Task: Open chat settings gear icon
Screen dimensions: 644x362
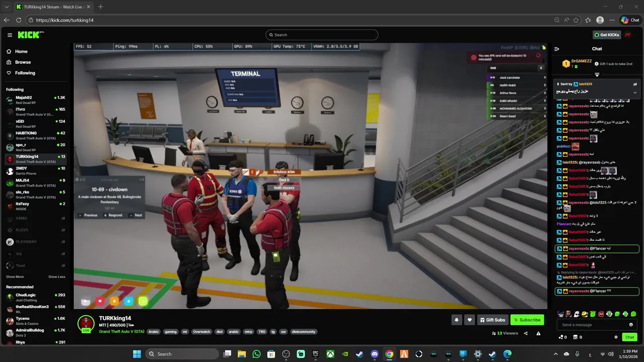Action: click(x=616, y=337)
